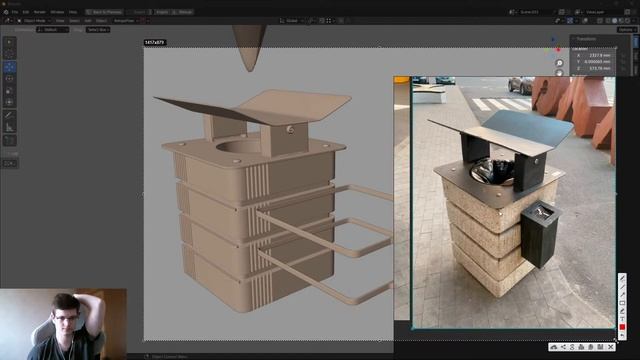Open the Object Mode dropdown

click(34, 20)
